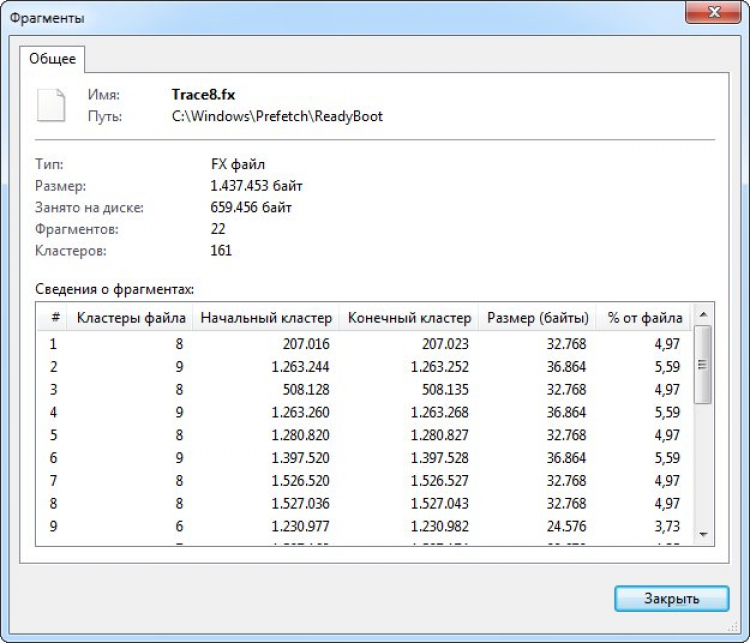This screenshot has height=643, width=750.
Task: Click the fragments count value 22
Action: point(218,229)
